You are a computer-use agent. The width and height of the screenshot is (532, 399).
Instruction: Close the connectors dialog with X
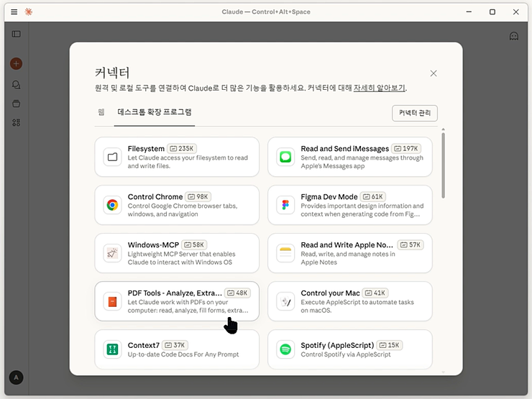434,73
